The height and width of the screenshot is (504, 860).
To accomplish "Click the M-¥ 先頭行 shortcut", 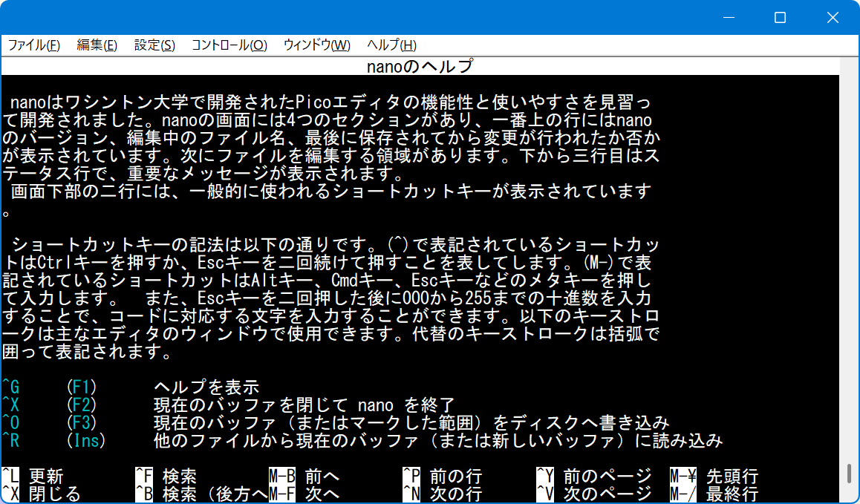I will click(714, 476).
